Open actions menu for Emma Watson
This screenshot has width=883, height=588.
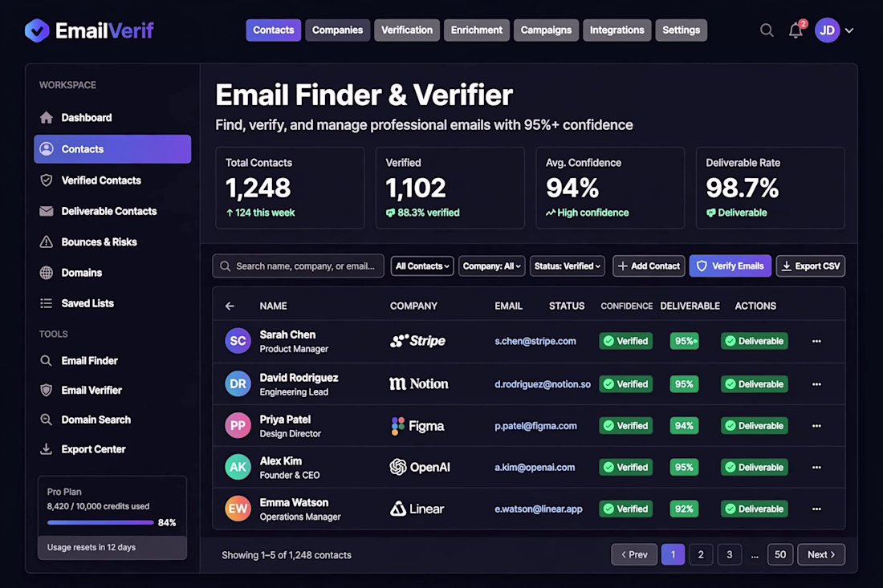pos(816,509)
